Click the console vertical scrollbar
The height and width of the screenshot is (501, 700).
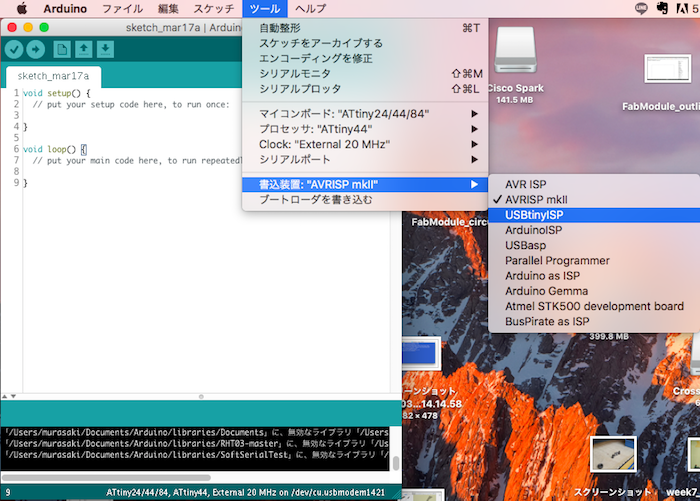coord(396,463)
